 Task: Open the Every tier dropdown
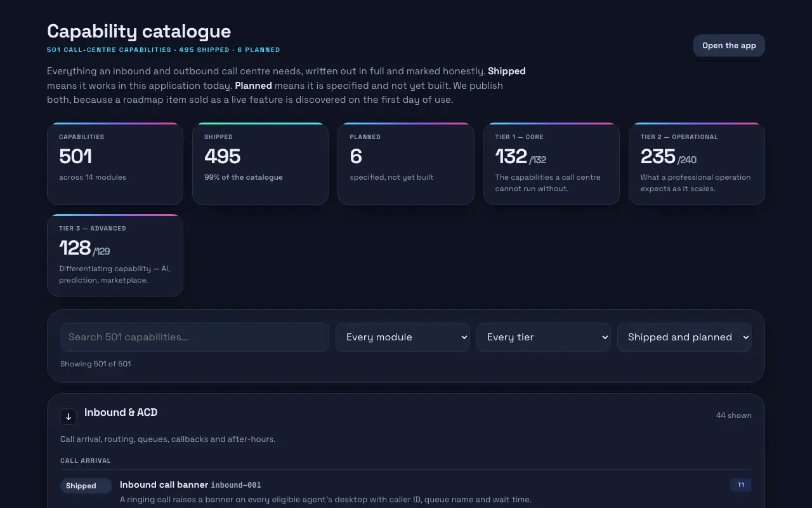point(544,337)
